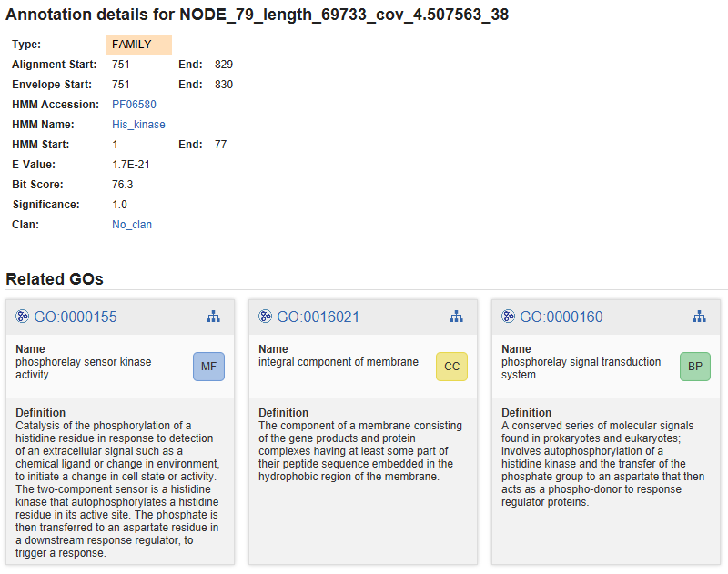The image size is (728, 574).
Task: Click the yellow CC category badge
Action: tap(451, 367)
